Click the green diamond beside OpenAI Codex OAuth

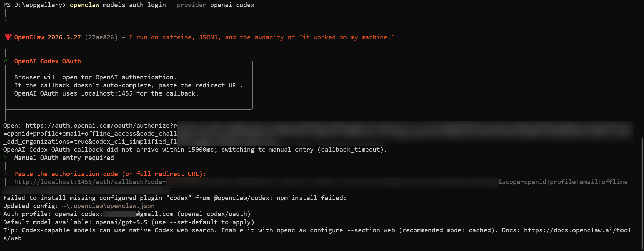pos(5,61)
